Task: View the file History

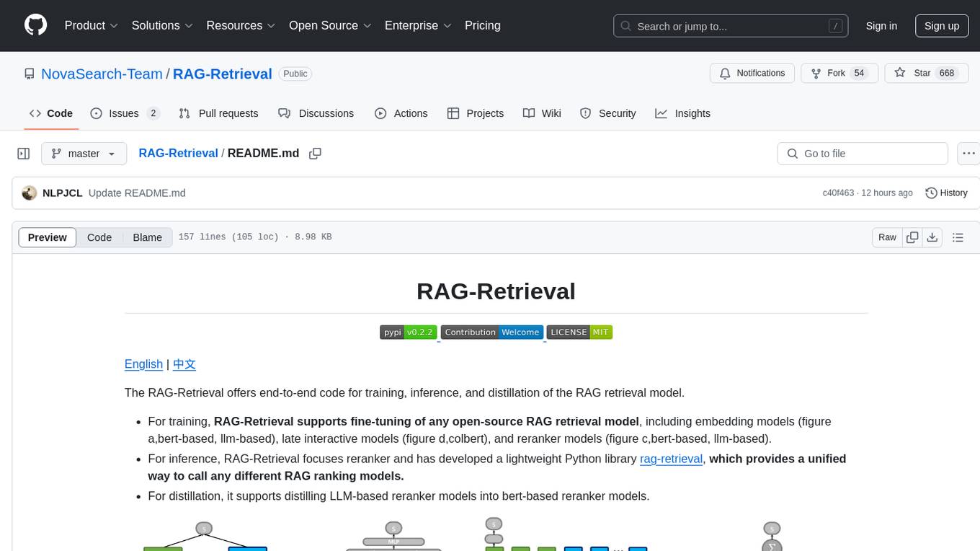Action: 946,193
